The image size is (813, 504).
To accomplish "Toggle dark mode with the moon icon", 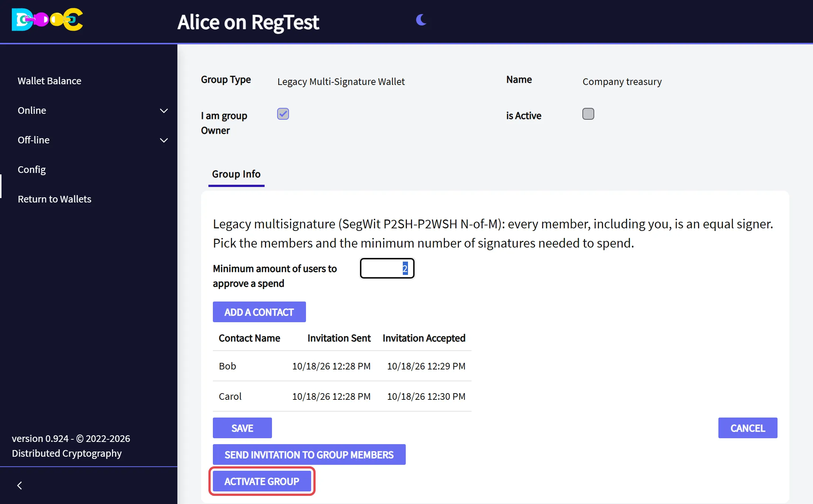I will [421, 20].
